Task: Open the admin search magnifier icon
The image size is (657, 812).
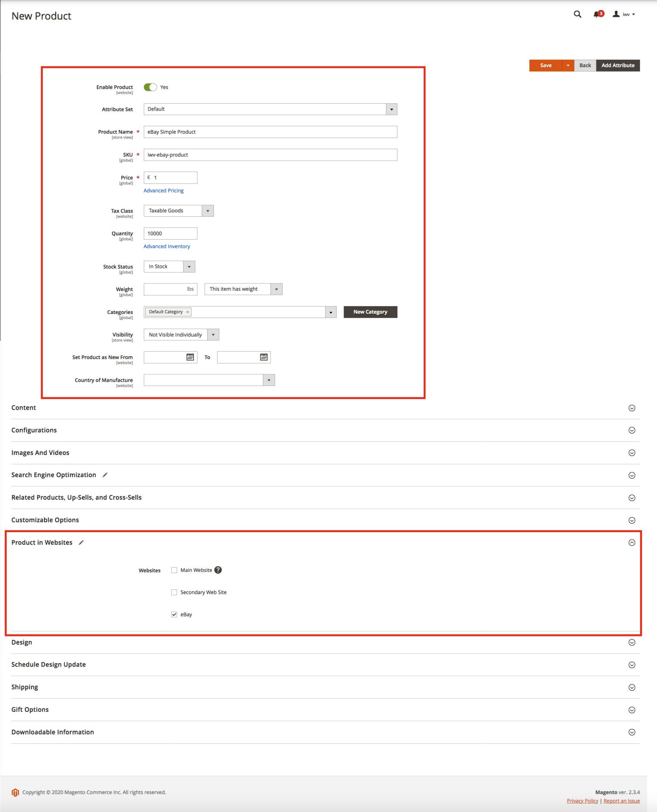Action: 577,14
